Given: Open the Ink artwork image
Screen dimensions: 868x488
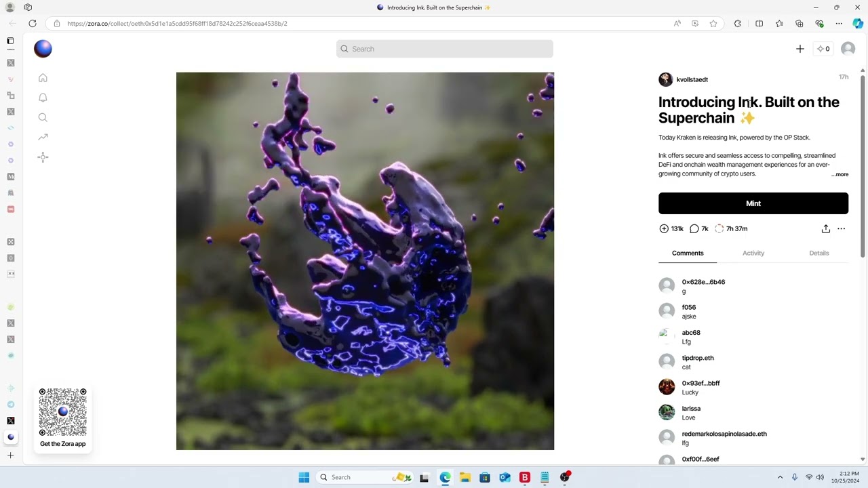Looking at the screenshot, I should [365, 261].
